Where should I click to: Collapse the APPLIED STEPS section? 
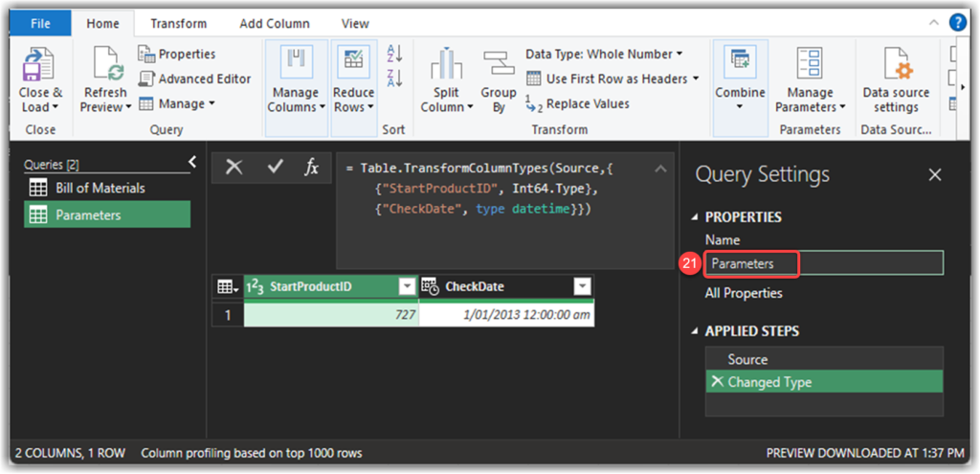pos(696,330)
